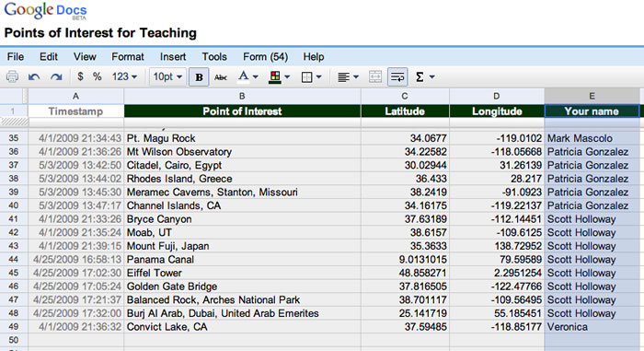Apply percent format with the % icon
The width and height of the screenshot is (644, 351).
click(x=97, y=76)
